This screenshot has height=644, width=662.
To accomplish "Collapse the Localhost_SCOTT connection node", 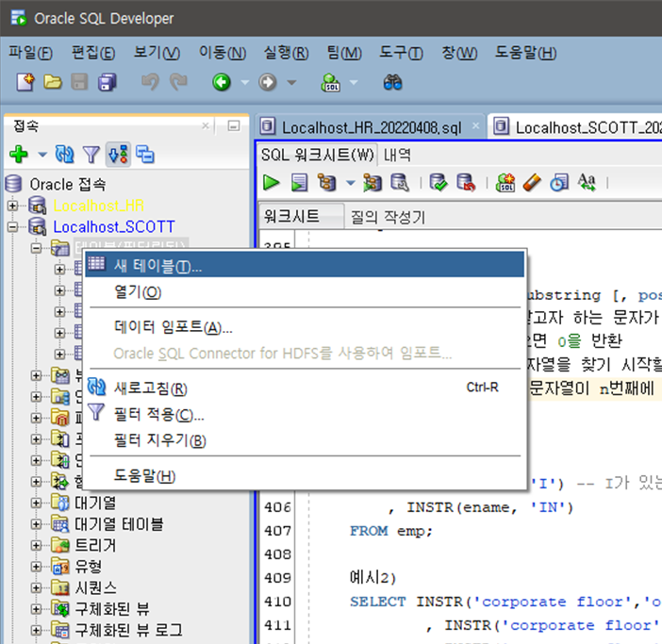I will point(12,226).
